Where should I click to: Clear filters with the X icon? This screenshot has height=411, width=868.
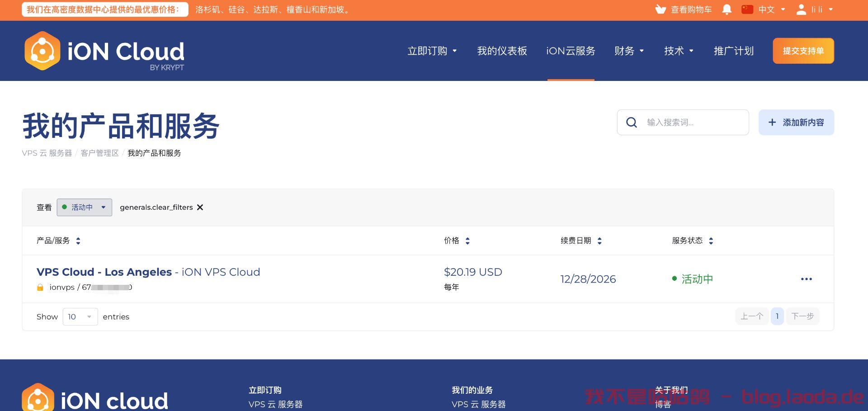point(200,207)
